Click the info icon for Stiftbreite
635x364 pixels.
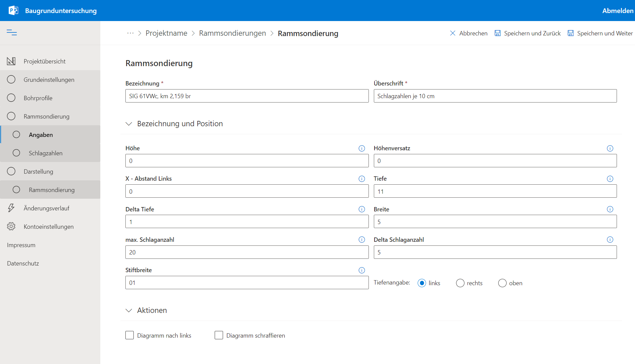point(361,270)
